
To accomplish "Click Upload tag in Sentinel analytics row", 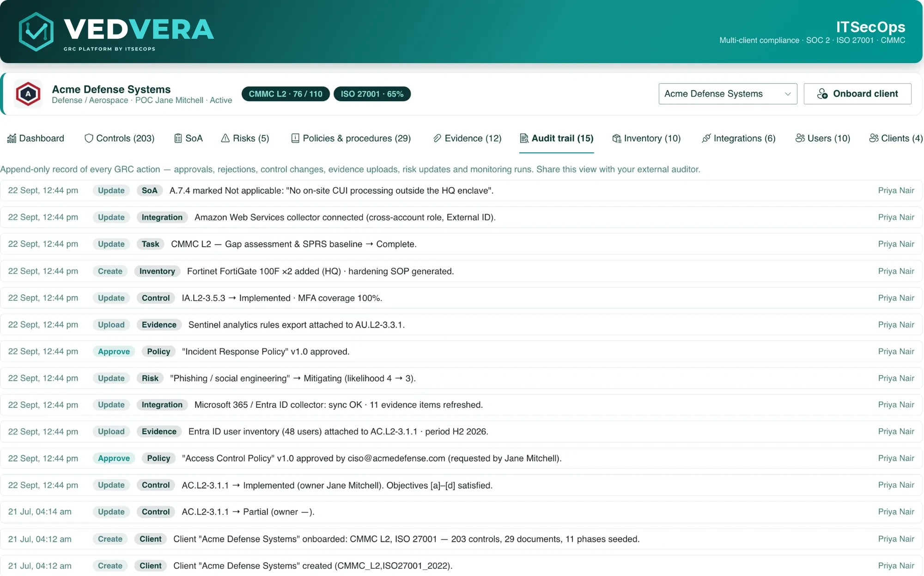I will click(x=111, y=325).
